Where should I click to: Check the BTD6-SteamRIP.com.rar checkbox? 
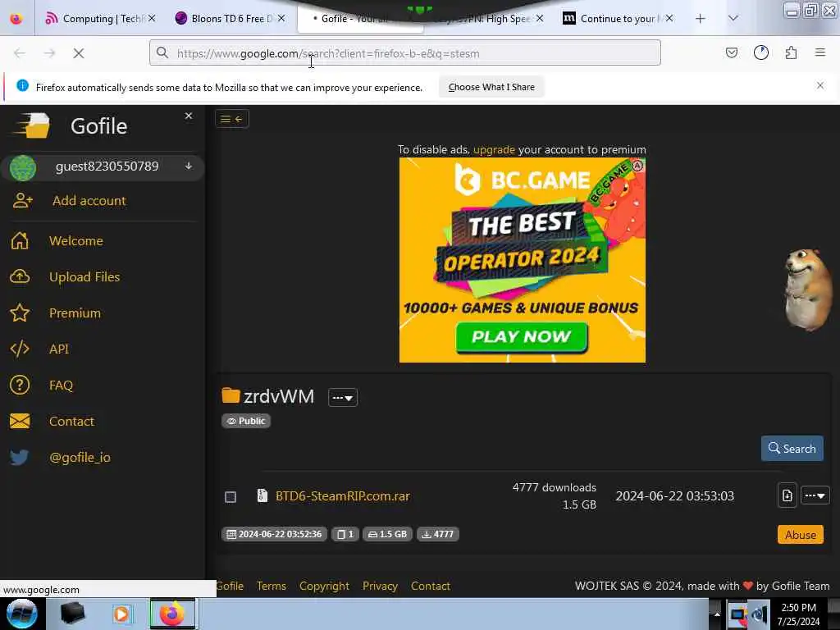click(x=231, y=497)
